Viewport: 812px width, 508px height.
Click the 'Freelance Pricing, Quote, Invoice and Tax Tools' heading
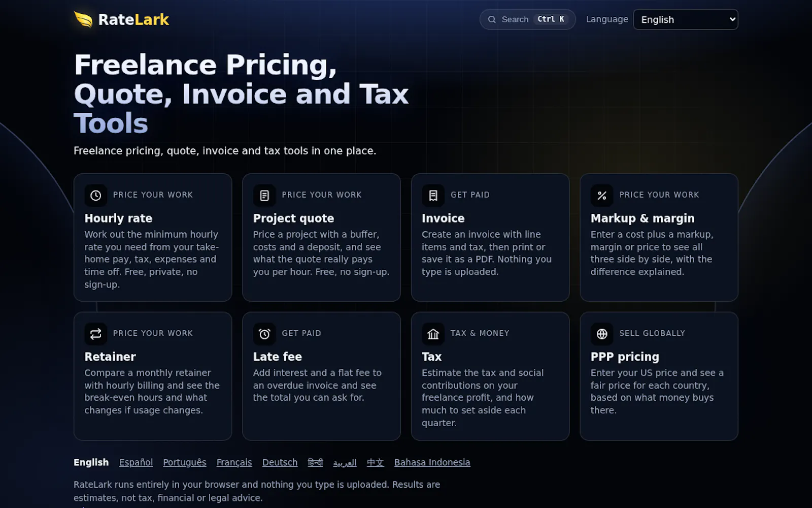[x=241, y=94]
